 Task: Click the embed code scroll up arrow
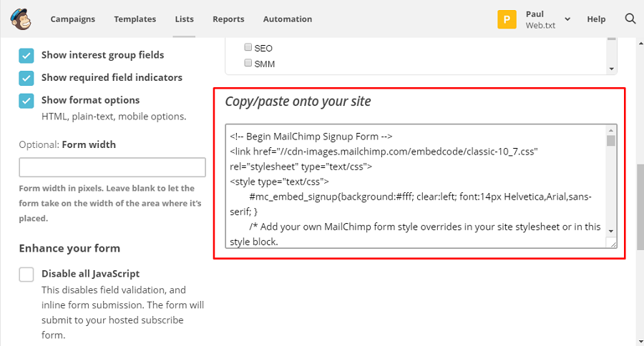(x=611, y=130)
